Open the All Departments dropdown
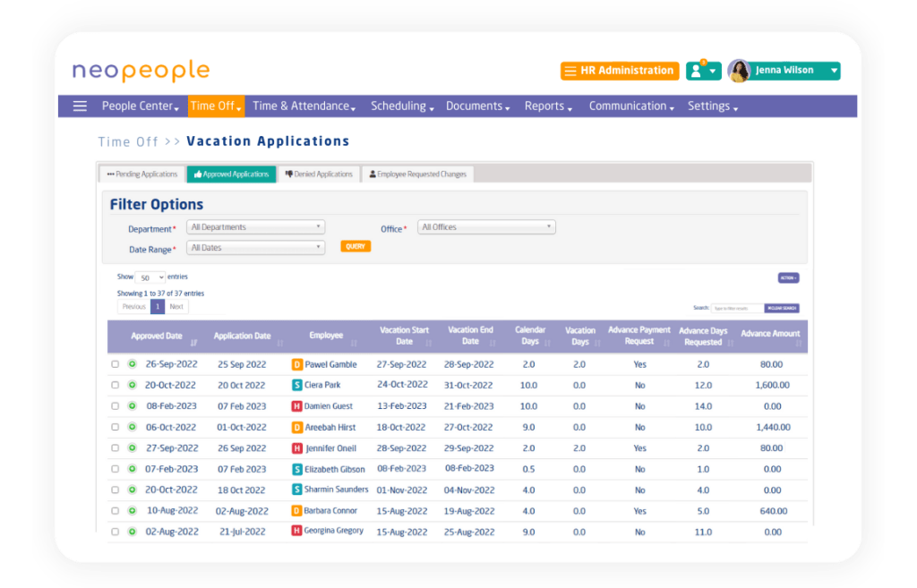 [255, 226]
